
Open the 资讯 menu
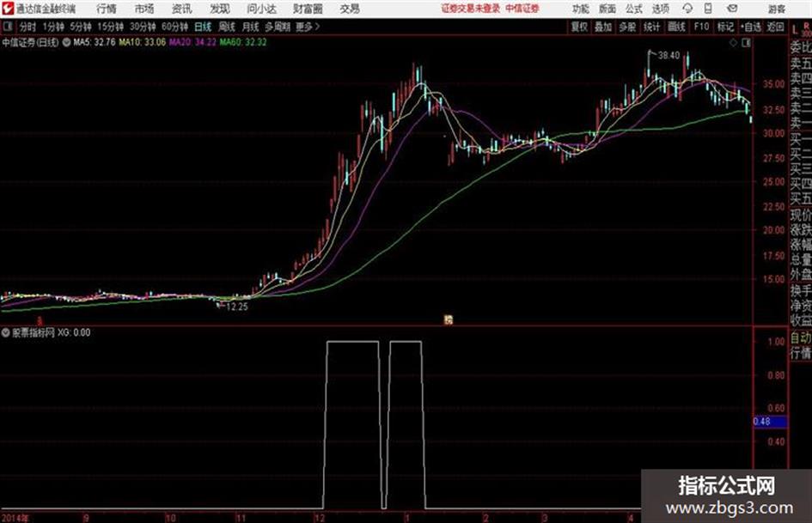coord(181,9)
